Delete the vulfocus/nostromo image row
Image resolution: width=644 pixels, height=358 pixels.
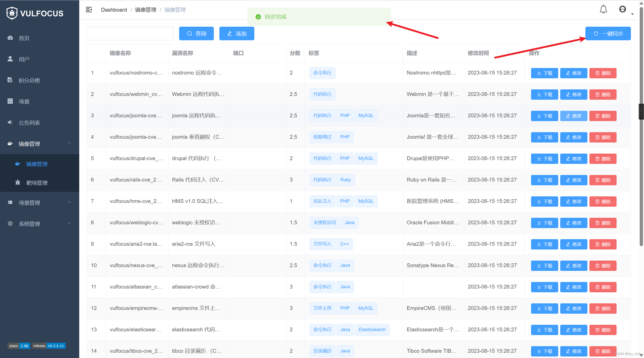(x=603, y=73)
